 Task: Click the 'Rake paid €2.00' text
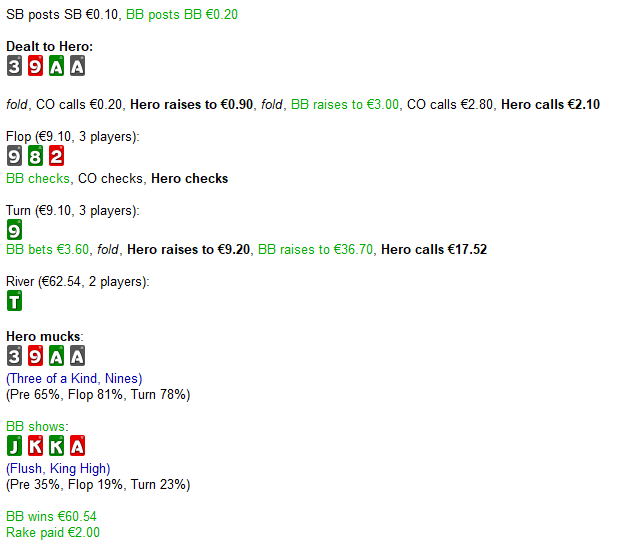point(53,532)
